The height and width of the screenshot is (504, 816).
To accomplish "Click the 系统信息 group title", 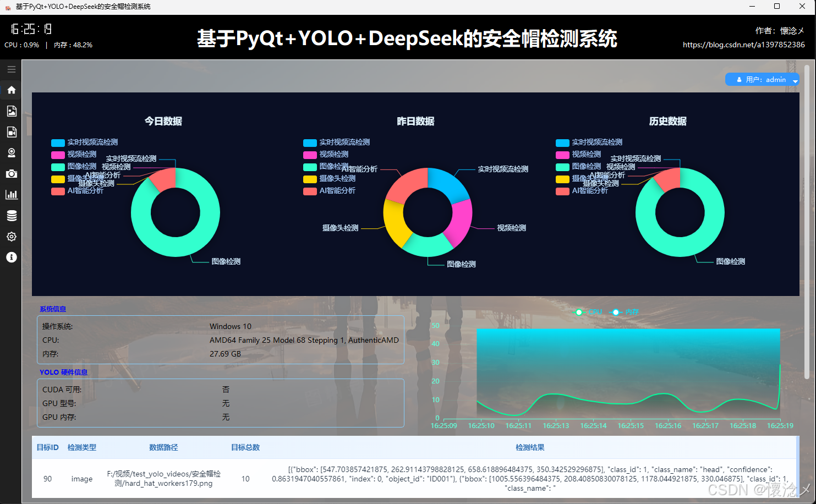I will (x=53, y=309).
